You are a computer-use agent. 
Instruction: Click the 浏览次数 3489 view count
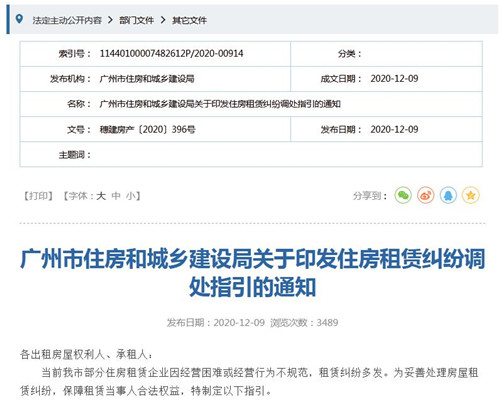[x=304, y=323]
